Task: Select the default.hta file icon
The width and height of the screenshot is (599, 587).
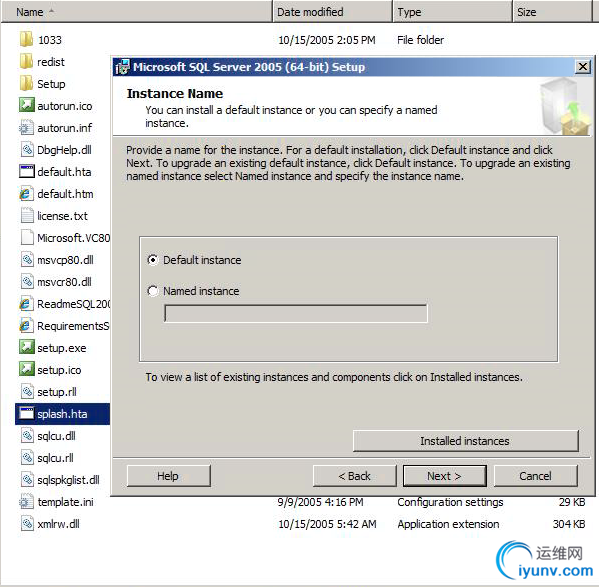Action: click(26, 171)
